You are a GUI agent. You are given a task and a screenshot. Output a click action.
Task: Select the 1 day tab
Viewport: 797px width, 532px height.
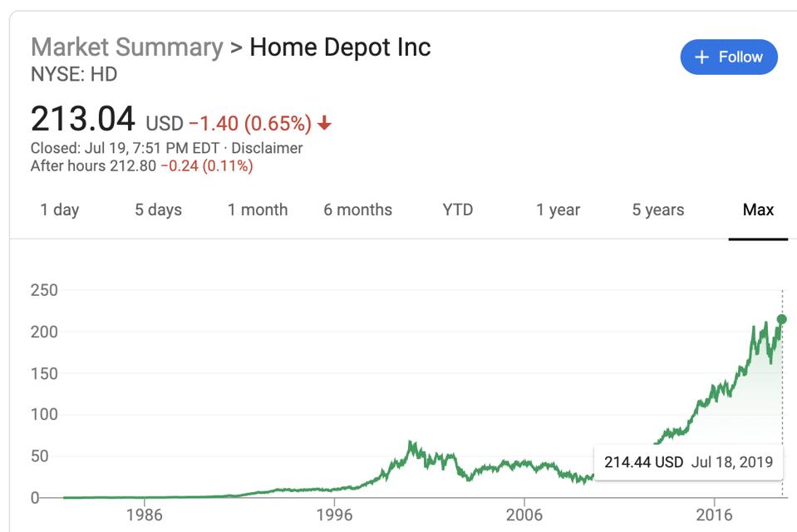click(x=60, y=210)
